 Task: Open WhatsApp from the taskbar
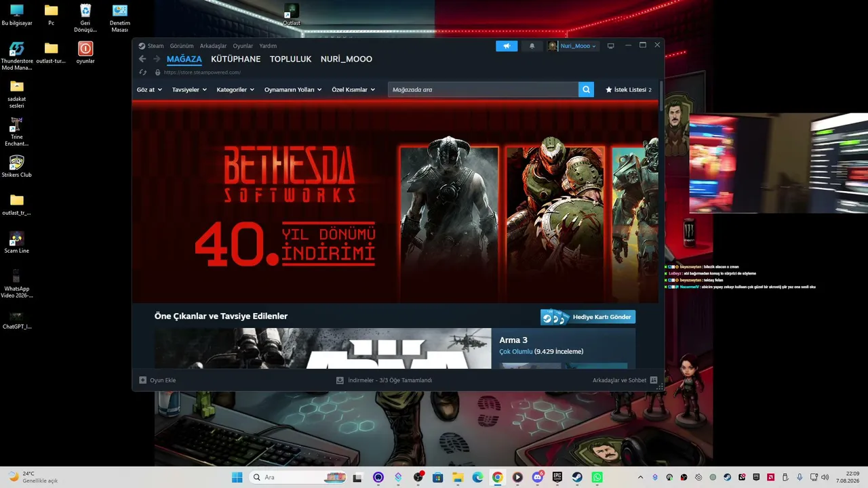tap(597, 477)
